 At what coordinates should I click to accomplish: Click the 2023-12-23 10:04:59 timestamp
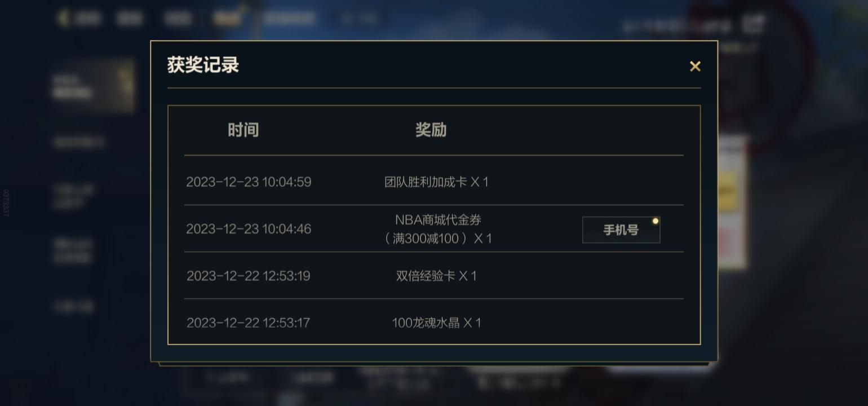click(x=249, y=182)
